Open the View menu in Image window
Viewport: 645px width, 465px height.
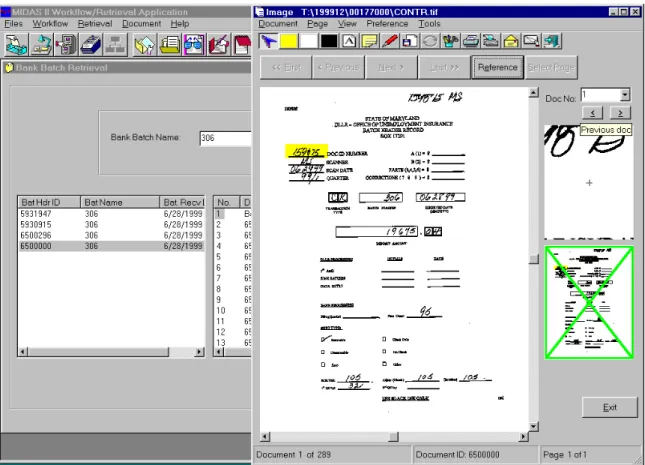347,24
